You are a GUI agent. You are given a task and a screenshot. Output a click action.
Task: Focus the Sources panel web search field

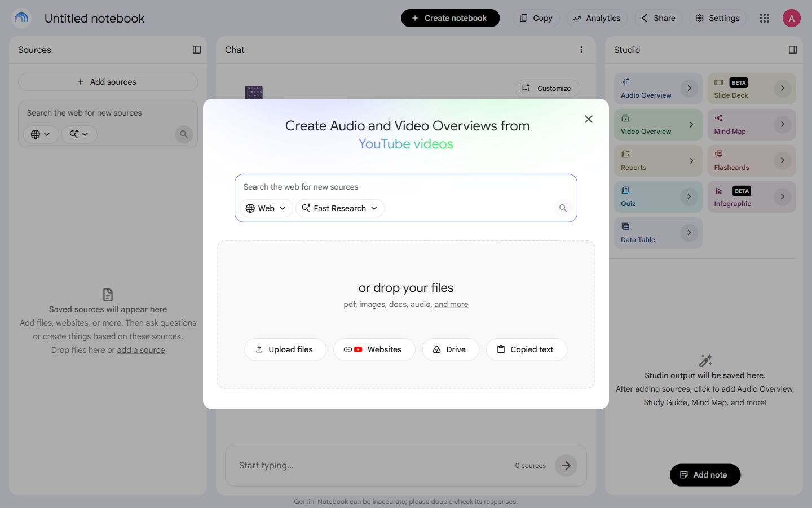pos(108,113)
